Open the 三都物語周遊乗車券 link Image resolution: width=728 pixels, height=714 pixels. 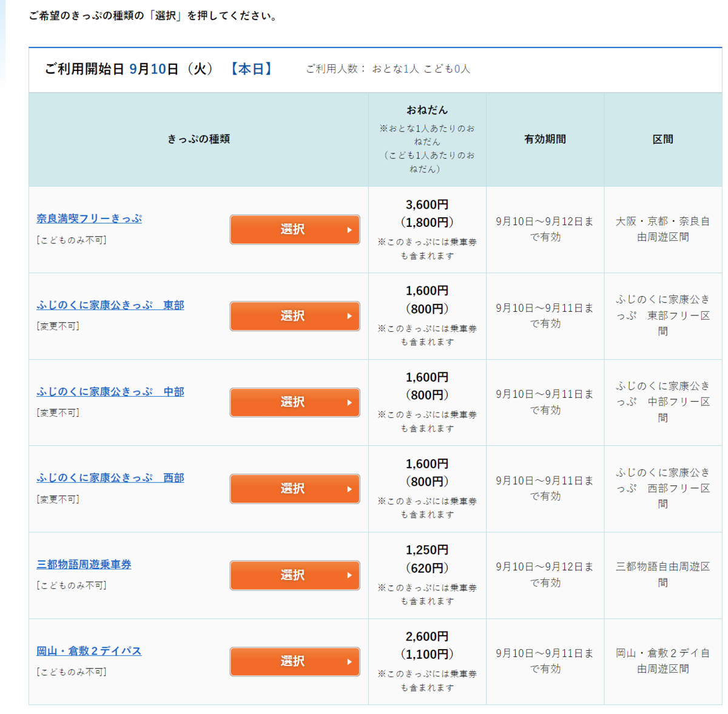tap(84, 565)
